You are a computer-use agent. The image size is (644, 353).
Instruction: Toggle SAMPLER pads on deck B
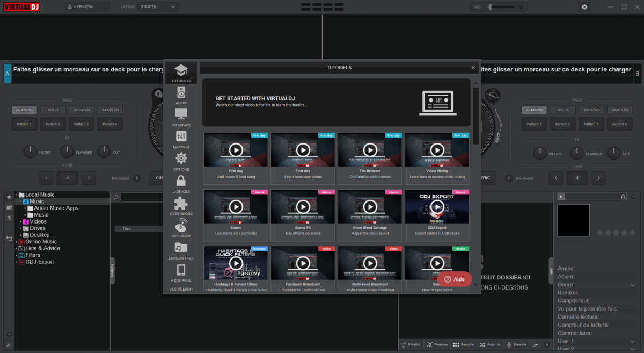(x=620, y=110)
